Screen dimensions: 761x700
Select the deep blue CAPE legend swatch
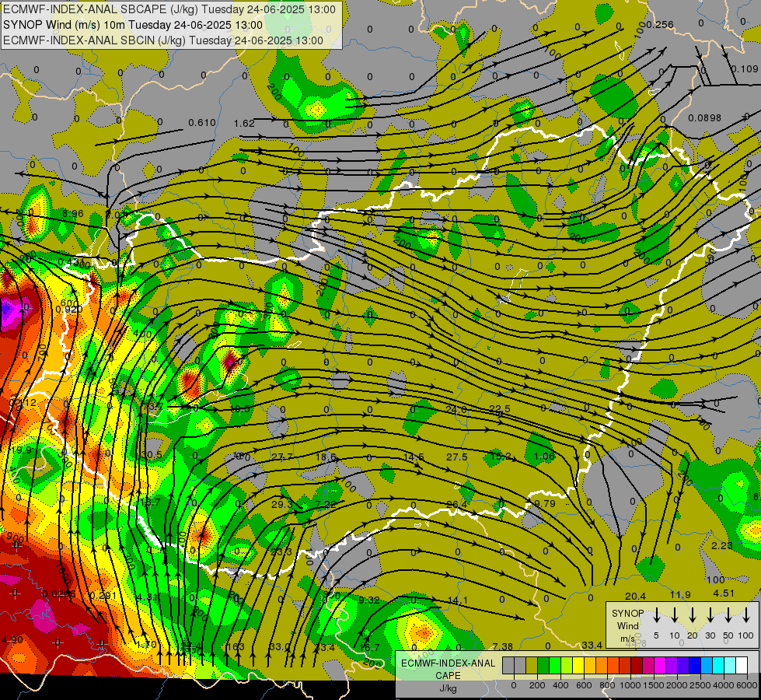click(694, 666)
